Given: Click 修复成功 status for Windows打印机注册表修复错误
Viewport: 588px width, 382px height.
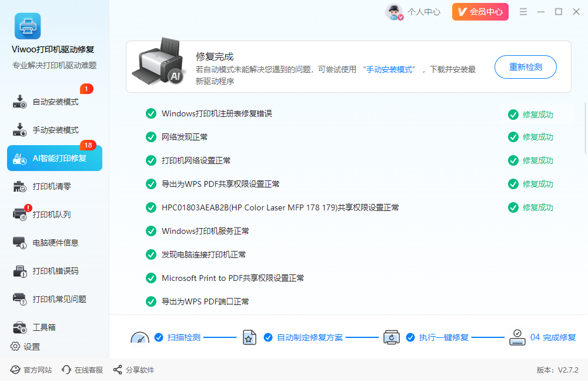Looking at the screenshot, I should [x=530, y=115].
